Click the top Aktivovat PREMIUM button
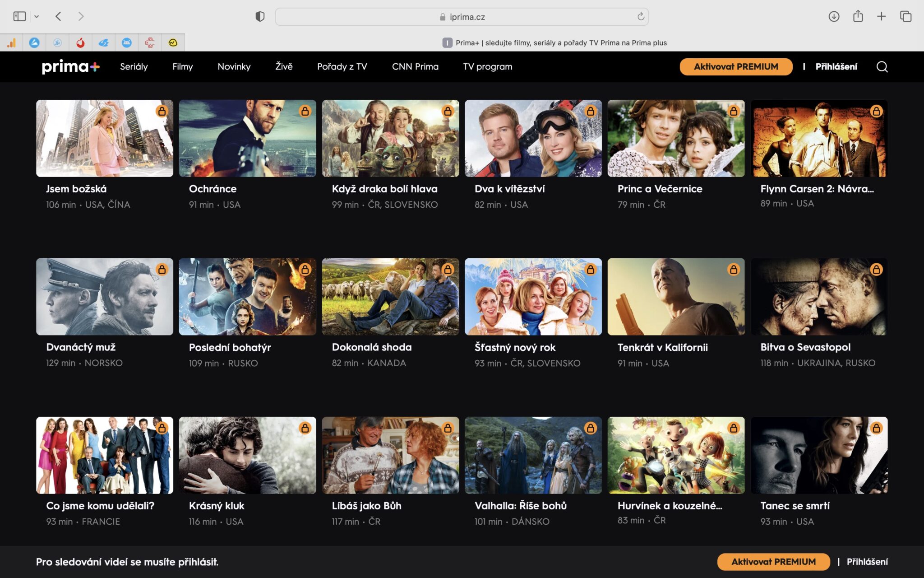The height and width of the screenshot is (578, 924). (x=736, y=67)
